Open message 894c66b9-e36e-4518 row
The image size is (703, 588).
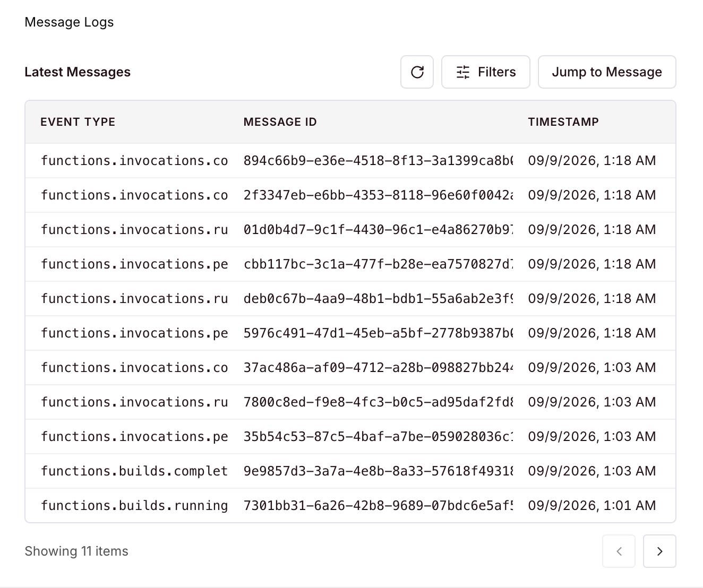coord(350,160)
